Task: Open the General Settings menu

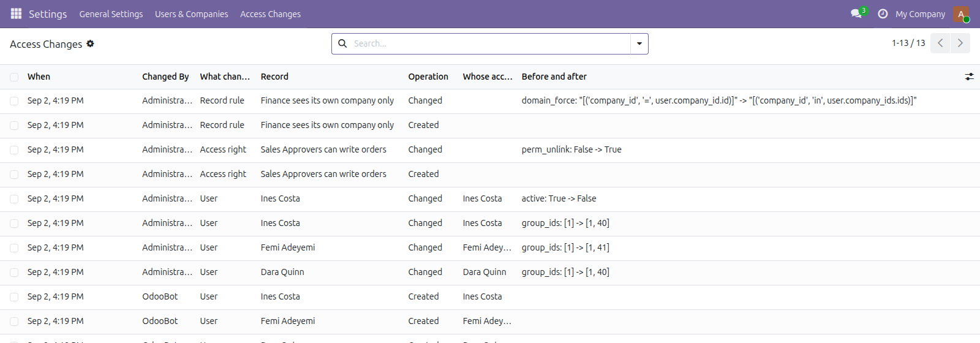Action: point(111,13)
